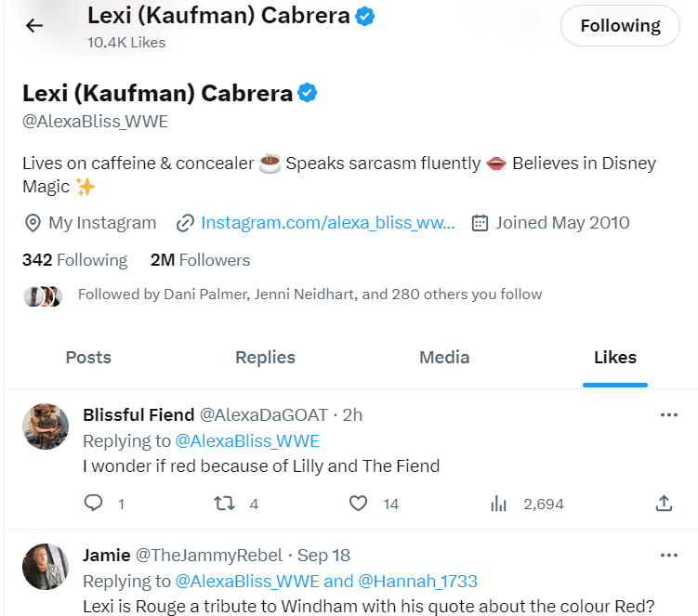Click the repost icon on Blissful Fiend's post

(x=224, y=504)
